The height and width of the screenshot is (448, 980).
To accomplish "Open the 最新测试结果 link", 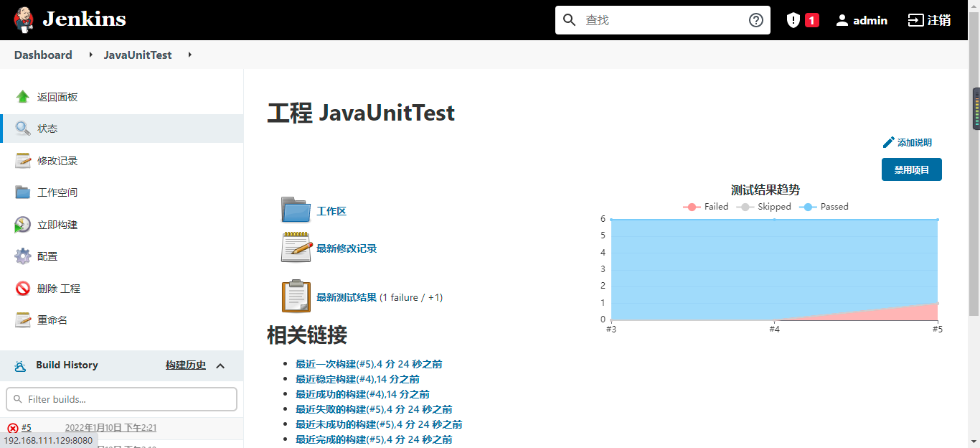I will 347,297.
